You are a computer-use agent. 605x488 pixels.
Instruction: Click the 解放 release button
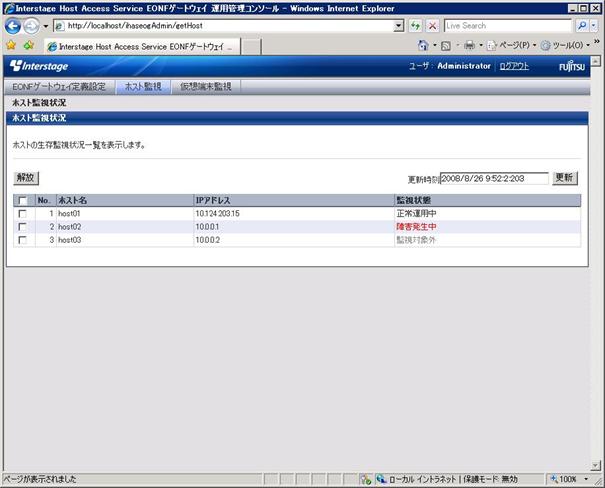point(26,177)
